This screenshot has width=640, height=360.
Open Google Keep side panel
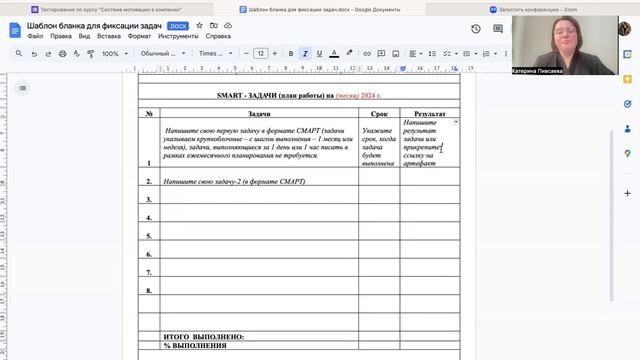click(627, 79)
